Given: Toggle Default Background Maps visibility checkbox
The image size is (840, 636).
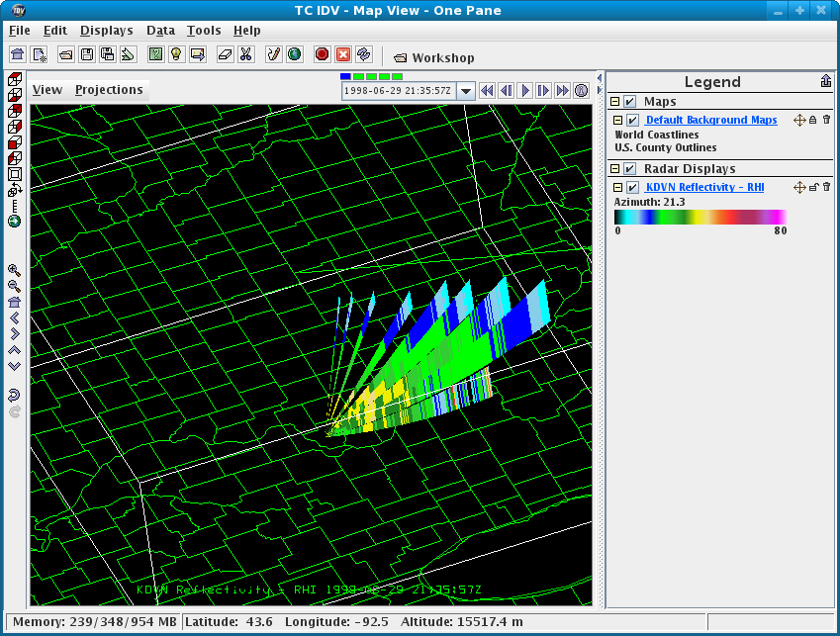Looking at the screenshot, I should point(633,121).
